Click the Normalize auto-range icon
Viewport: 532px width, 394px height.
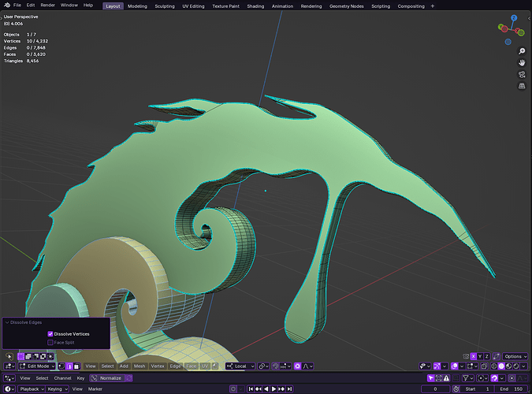[129, 378]
